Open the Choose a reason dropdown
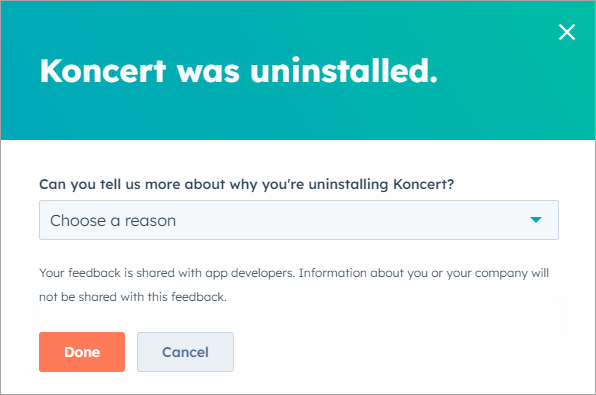This screenshot has height=395, width=596. pyautogui.click(x=299, y=220)
